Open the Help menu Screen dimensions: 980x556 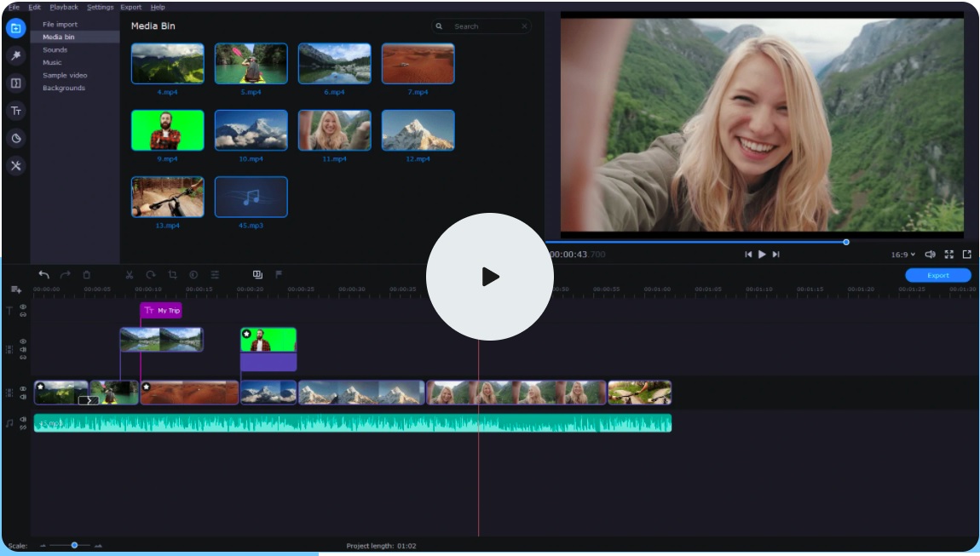(x=158, y=7)
